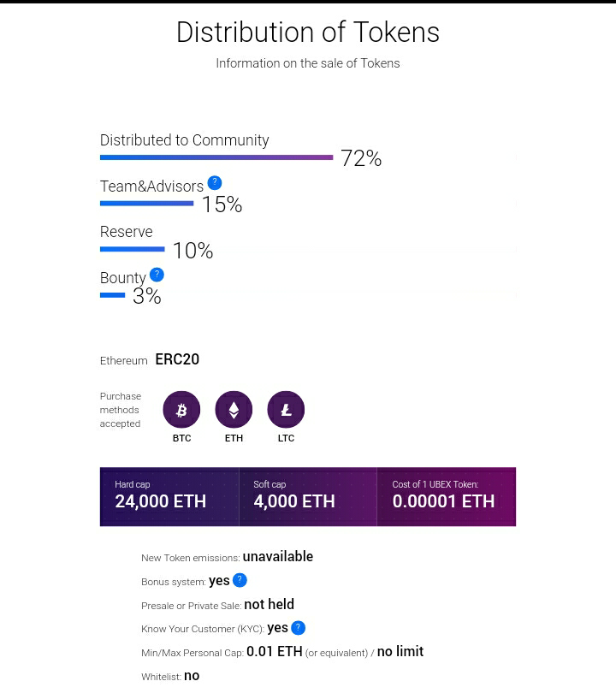
Task: Click the Team&Advisors 15% bar
Action: click(x=146, y=204)
